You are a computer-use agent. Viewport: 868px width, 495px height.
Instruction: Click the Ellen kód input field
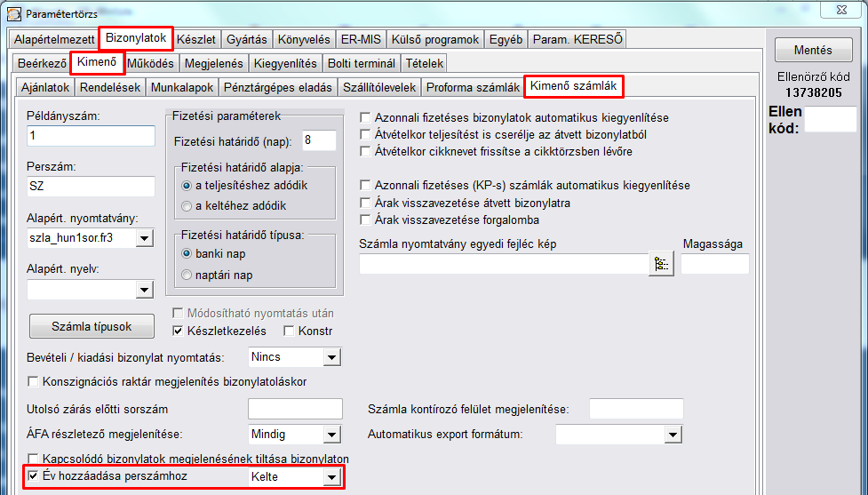tap(831, 119)
